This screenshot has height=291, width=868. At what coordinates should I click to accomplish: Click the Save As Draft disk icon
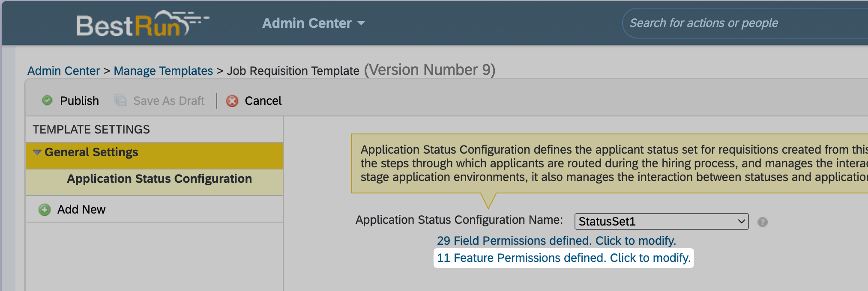point(120,101)
